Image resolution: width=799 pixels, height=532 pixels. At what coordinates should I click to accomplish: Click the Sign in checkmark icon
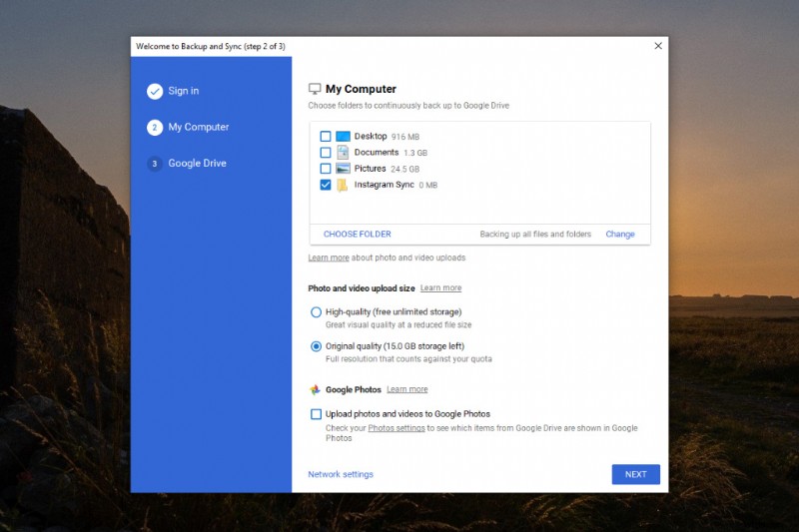click(155, 92)
